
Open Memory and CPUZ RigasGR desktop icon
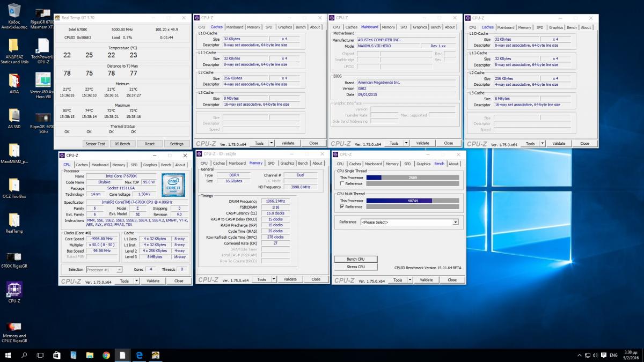coord(14,331)
